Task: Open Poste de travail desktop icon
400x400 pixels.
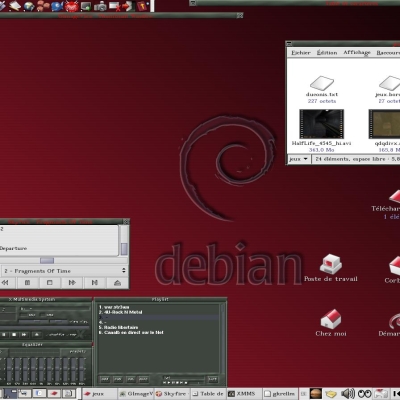Action: [330, 268]
